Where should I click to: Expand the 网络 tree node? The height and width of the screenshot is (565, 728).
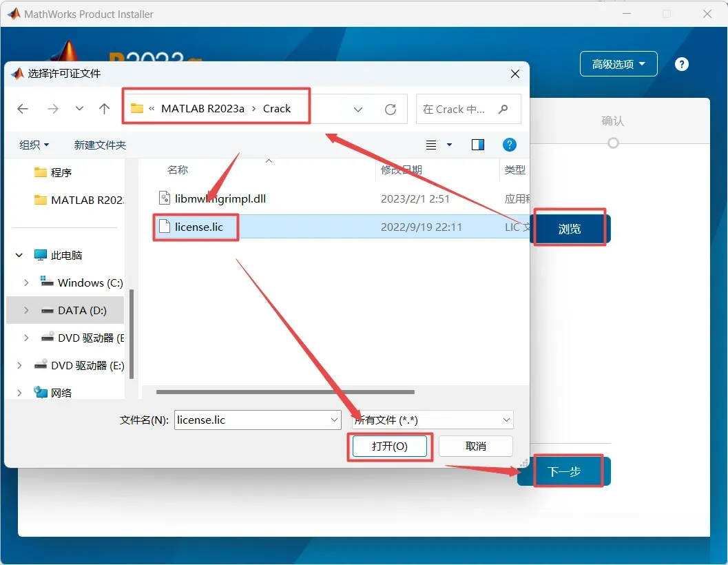19,393
